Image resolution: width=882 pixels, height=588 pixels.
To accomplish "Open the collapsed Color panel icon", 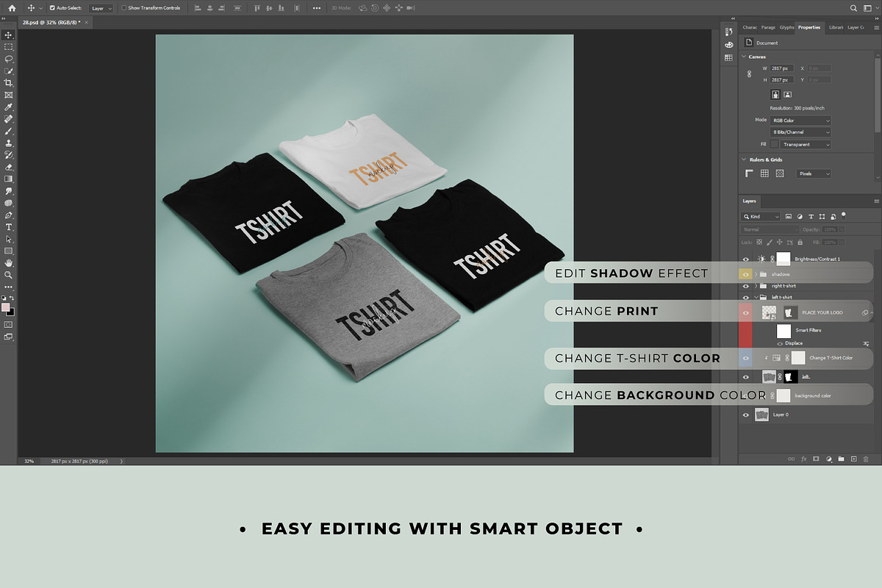I will 728,45.
